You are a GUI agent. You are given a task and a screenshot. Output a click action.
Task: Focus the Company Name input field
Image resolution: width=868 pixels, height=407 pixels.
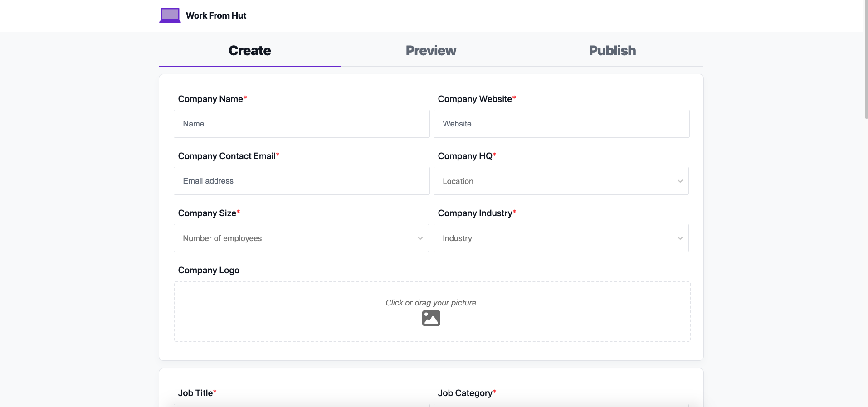(x=302, y=124)
